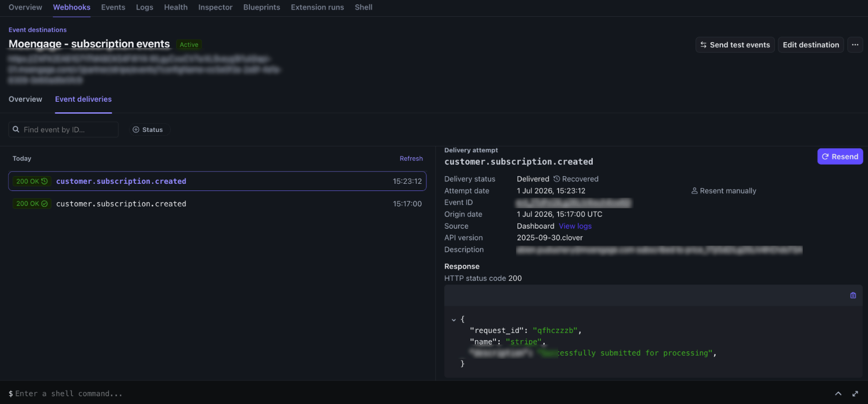Open the Logs tab
The width and height of the screenshot is (868, 404).
(x=144, y=7)
